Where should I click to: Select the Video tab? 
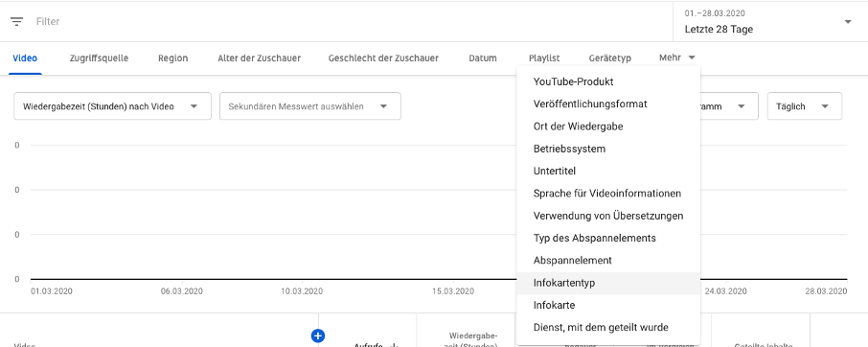(25, 58)
